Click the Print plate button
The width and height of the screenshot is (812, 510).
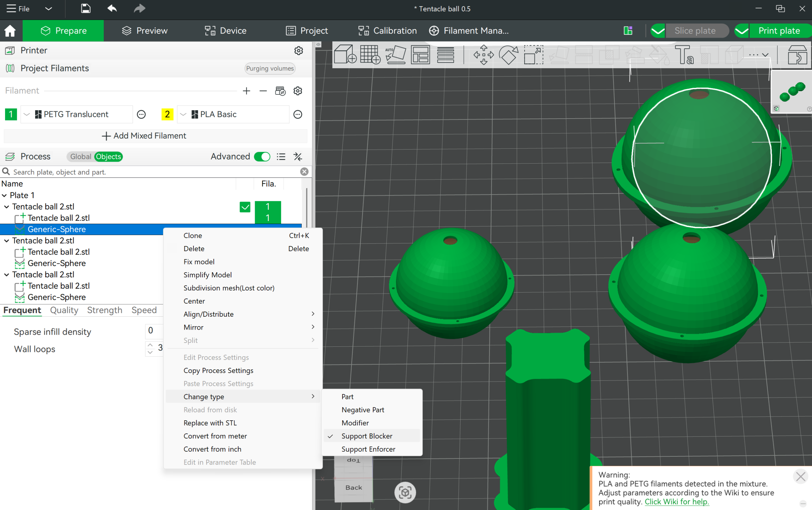(x=779, y=31)
